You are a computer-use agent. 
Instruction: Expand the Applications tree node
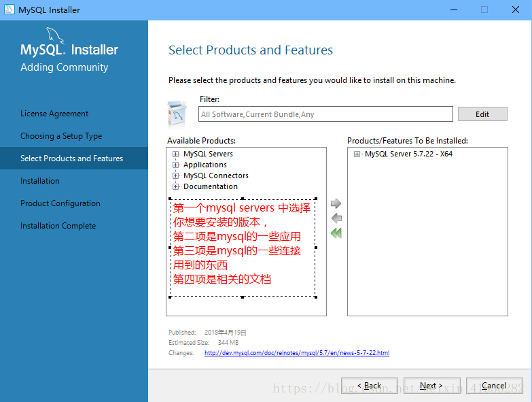[x=175, y=165]
